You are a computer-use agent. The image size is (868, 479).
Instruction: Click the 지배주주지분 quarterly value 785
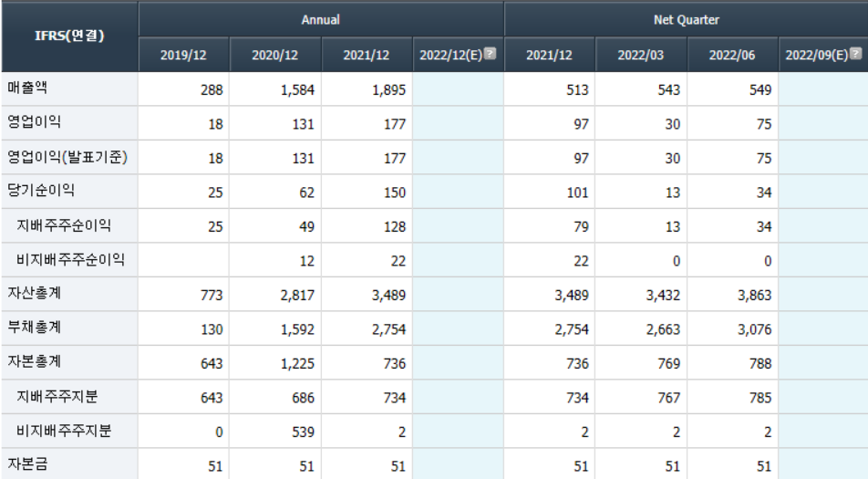click(760, 399)
